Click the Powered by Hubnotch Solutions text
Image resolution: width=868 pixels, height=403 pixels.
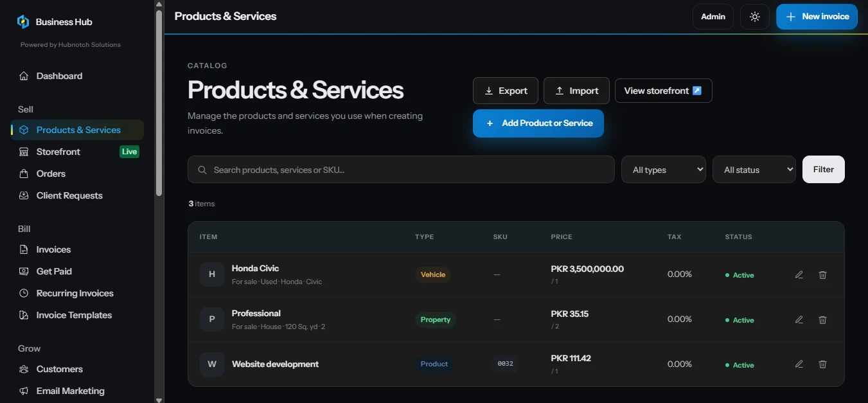click(71, 45)
